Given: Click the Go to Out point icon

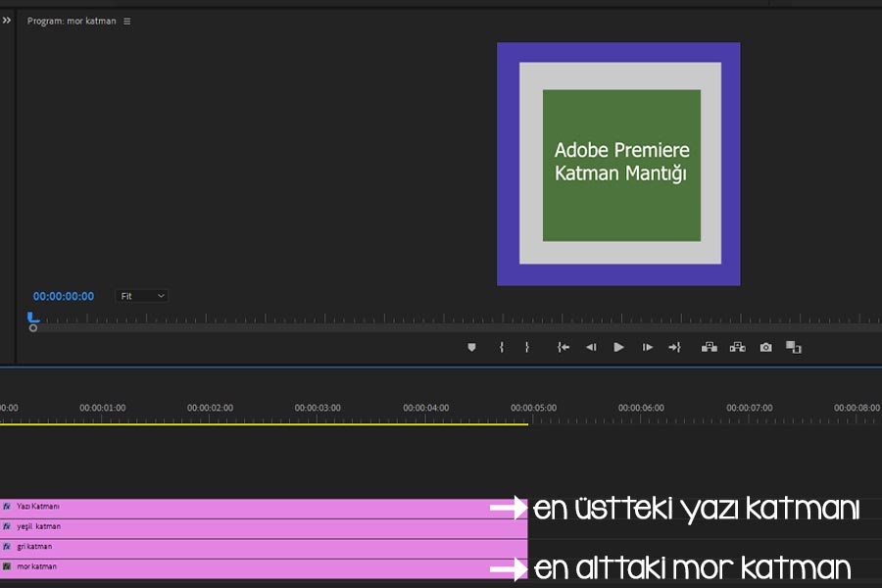Looking at the screenshot, I should point(674,347).
